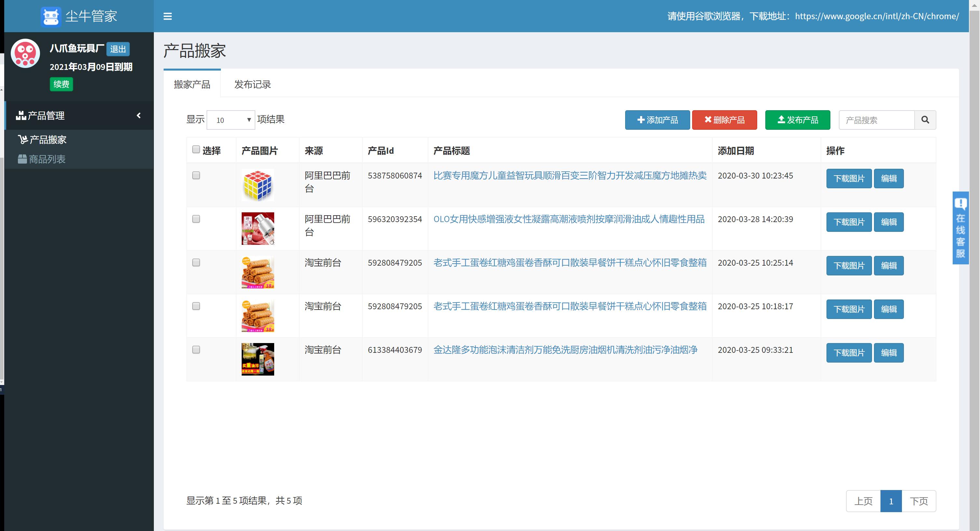Switch to the 搬家产品 tab

(192, 85)
